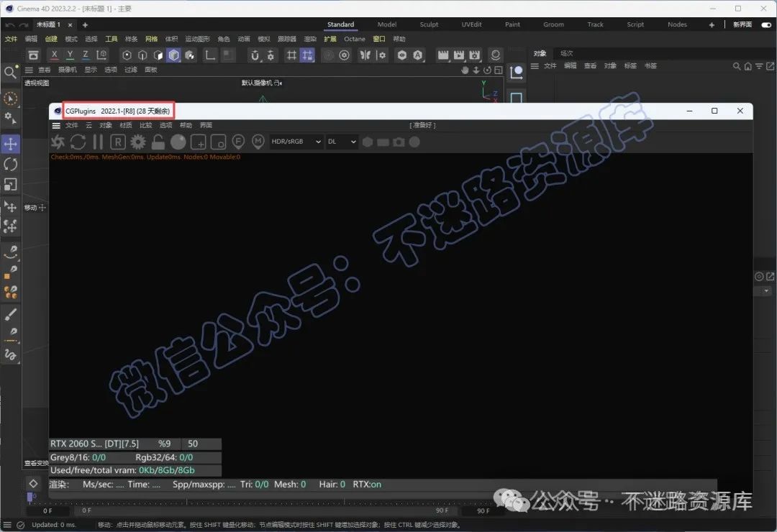Open Object Manager hamburger menu
Screen dimensions: 777x532
click(535, 66)
